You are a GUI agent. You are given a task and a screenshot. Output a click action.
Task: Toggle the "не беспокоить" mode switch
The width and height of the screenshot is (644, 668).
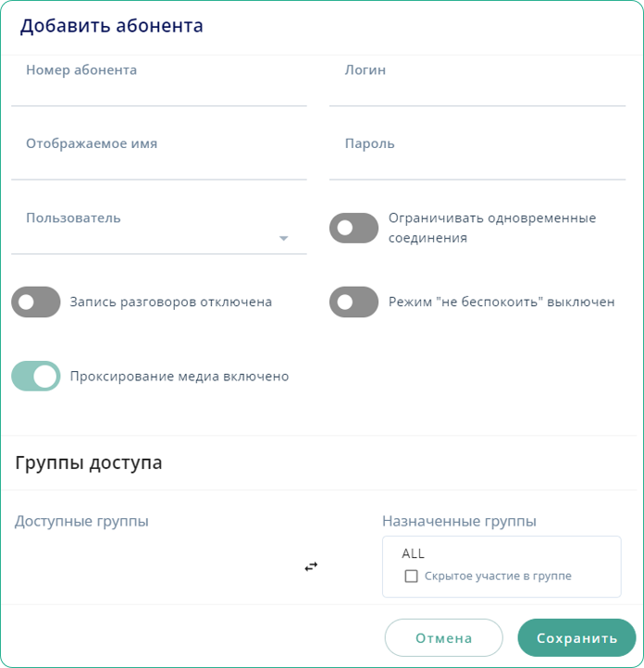(353, 302)
